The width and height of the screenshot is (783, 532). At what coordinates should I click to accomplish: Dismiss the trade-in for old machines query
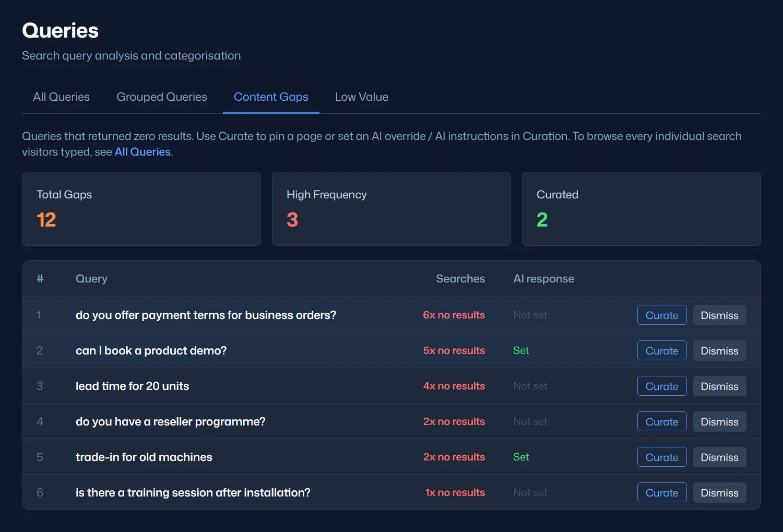(719, 457)
